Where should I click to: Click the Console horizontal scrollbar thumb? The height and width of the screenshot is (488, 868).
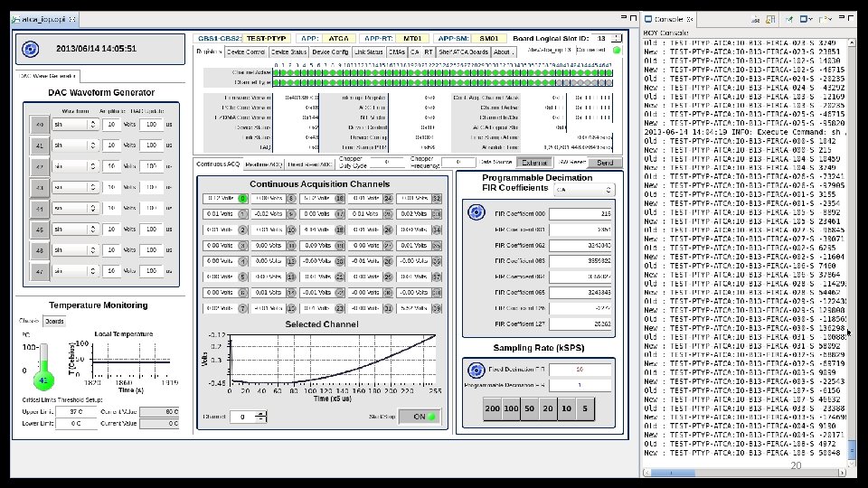(x=673, y=473)
